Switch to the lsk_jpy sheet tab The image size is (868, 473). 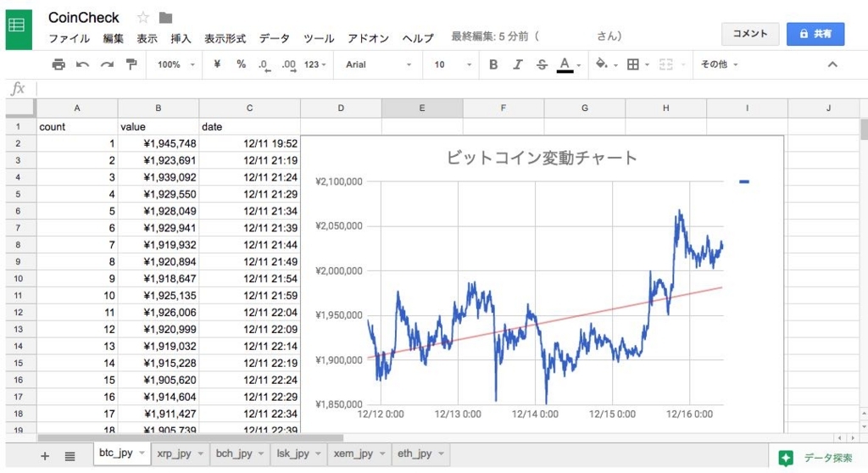292,454
